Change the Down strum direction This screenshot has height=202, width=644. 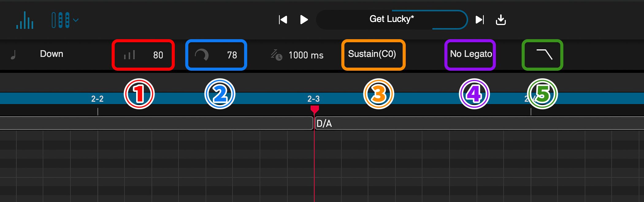coord(52,54)
